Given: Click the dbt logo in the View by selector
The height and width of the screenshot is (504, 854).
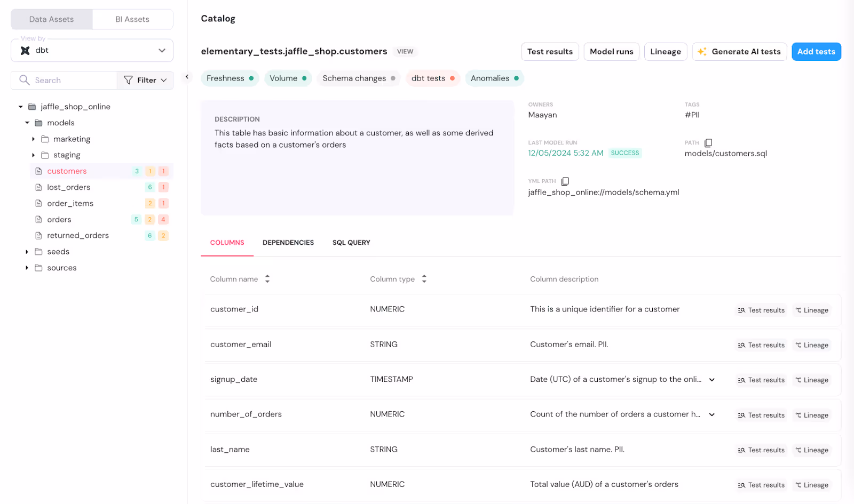Looking at the screenshot, I should click(25, 50).
